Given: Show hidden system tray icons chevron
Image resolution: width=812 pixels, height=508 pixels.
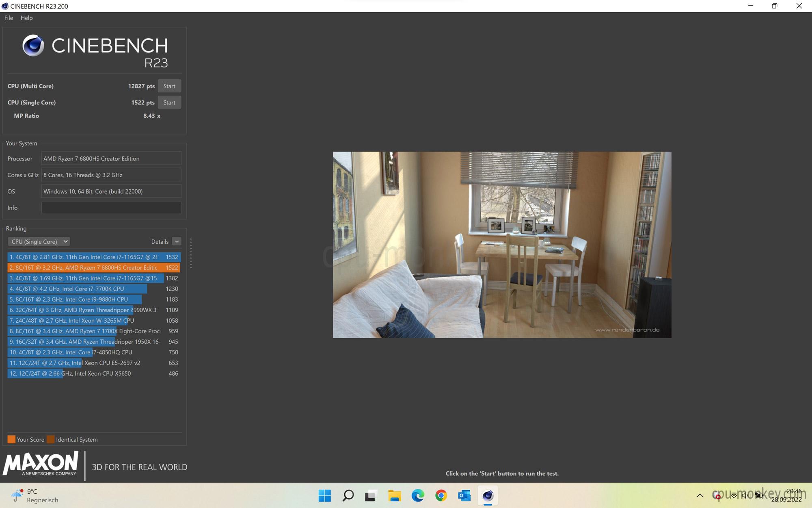Looking at the screenshot, I should point(700,495).
